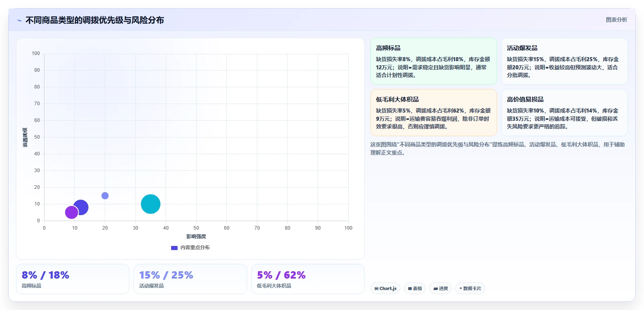Click the 表格 tag chip
The width and height of the screenshot is (644, 310).
pos(415,288)
